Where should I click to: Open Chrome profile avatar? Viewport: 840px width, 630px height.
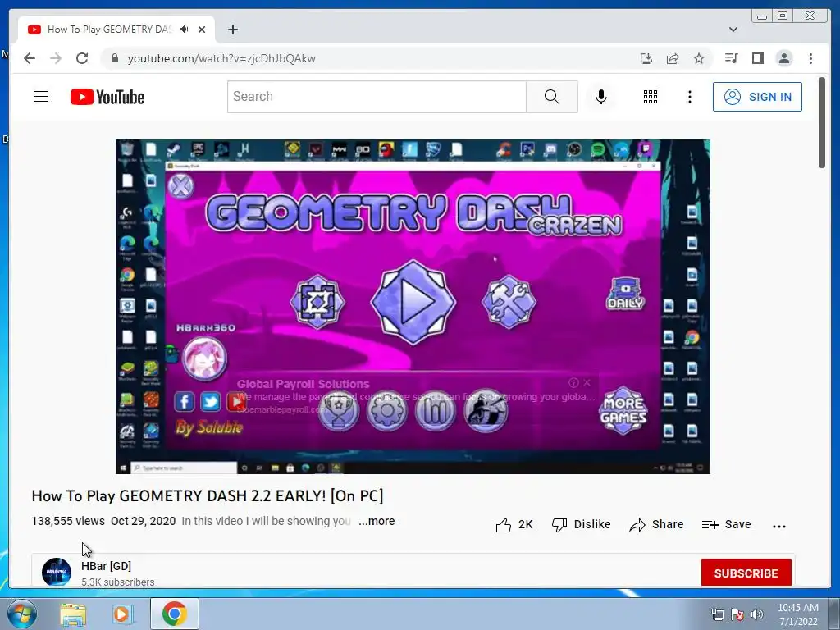(783, 58)
